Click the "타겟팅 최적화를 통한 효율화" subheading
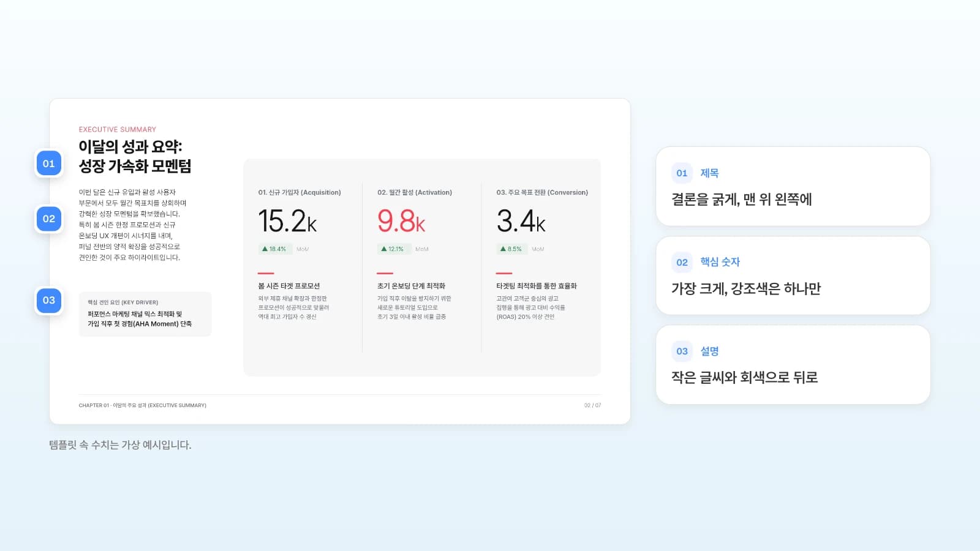980x551 pixels. pos(537,286)
